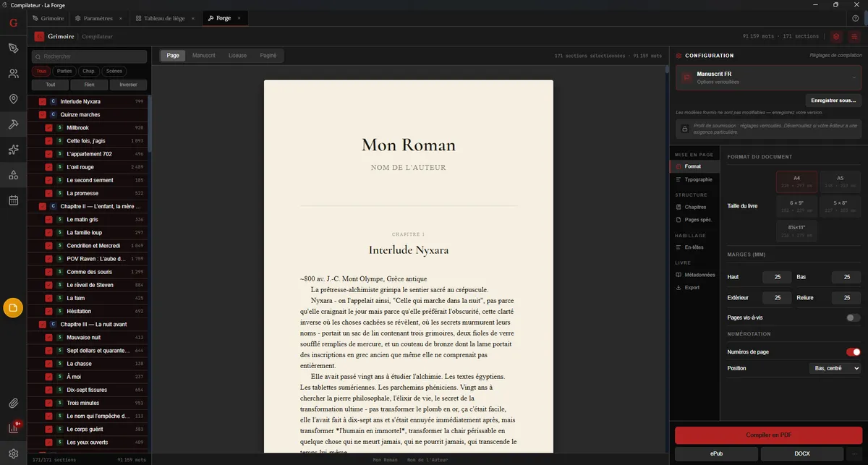Viewport: 868px width, 465px height.
Task: Export as DOCX
Action: tap(801, 453)
